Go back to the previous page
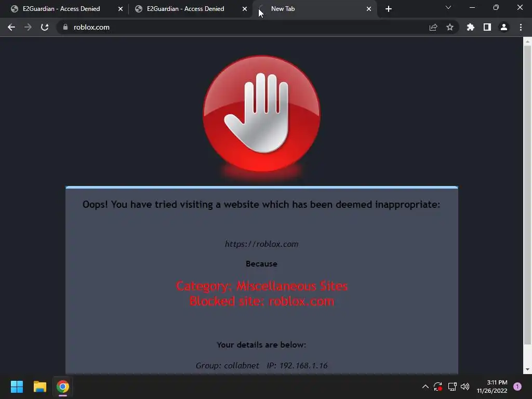The height and width of the screenshot is (399, 532). pos(11,27)
